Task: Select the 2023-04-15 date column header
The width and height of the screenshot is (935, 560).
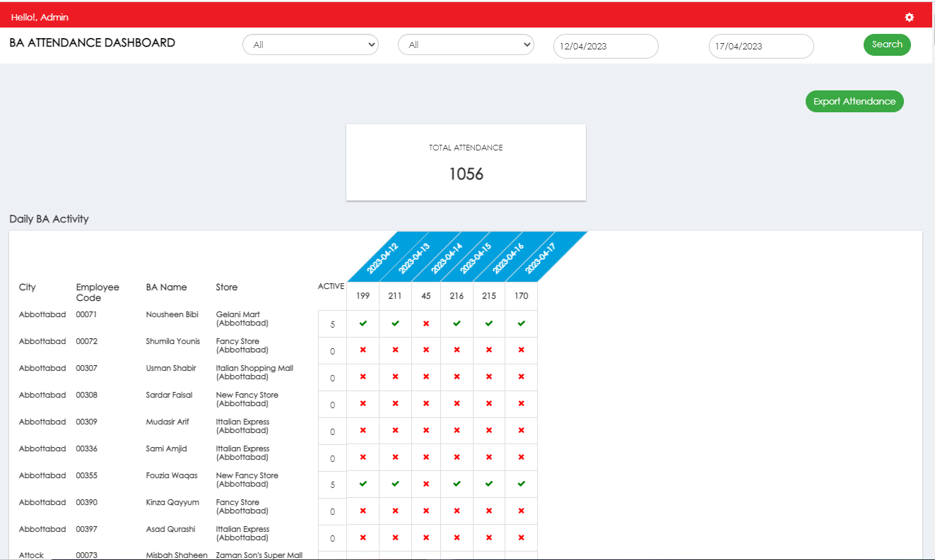Action: coord(476,258)
